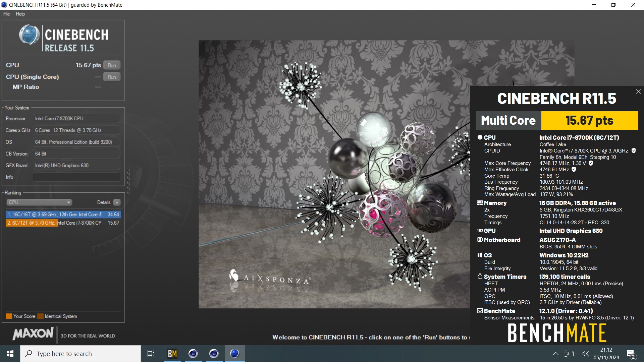Click the Intel UHD Graphics 630 GPU text
The width and height of the screenshot is (644, 362).
tap(571, 231)
